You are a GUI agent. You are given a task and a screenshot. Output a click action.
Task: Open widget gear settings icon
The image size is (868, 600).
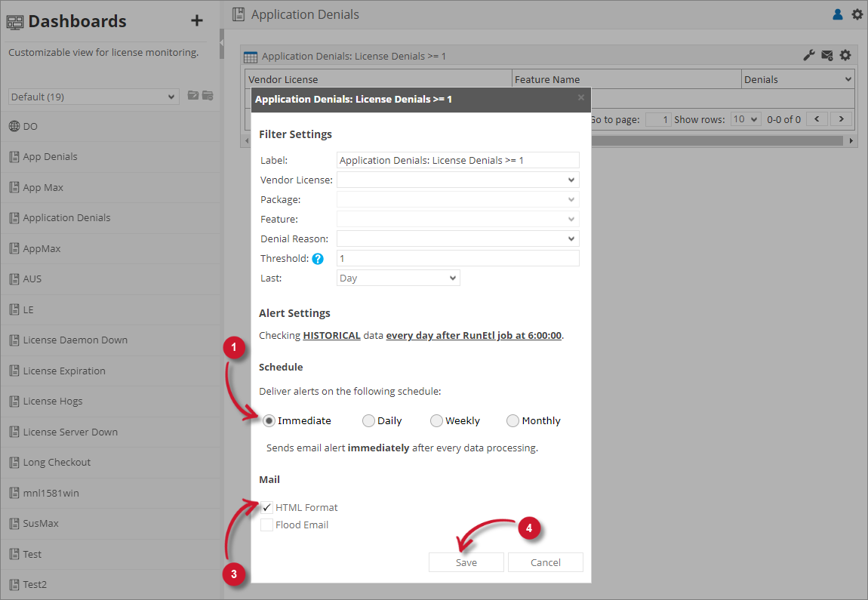(x=845, y=55)
